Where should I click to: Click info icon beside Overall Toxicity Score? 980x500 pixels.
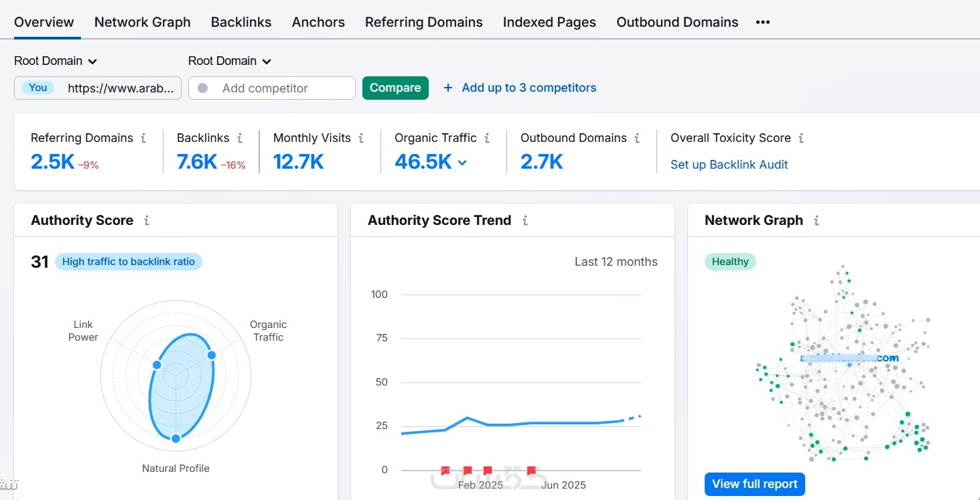click(x=801, y=138)
